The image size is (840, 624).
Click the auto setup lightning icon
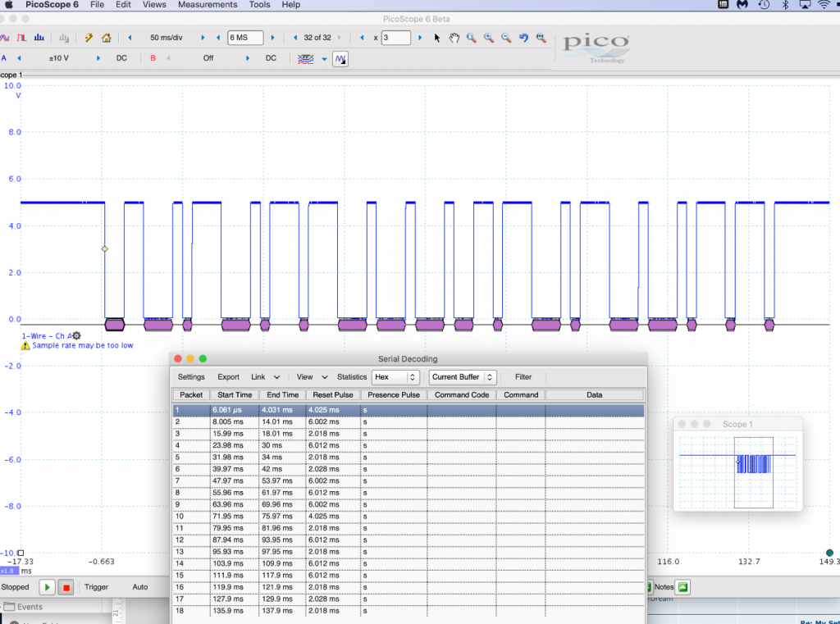tap(89, 38)
